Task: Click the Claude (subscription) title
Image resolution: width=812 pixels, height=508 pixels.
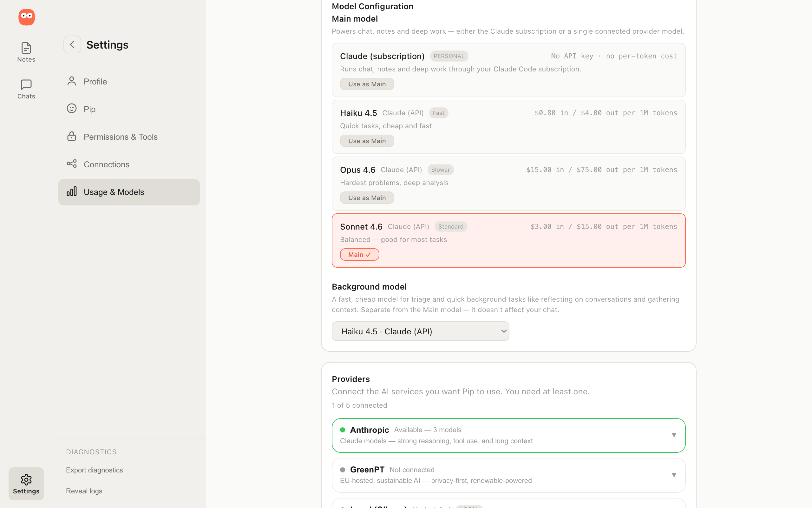Action: 382,56
